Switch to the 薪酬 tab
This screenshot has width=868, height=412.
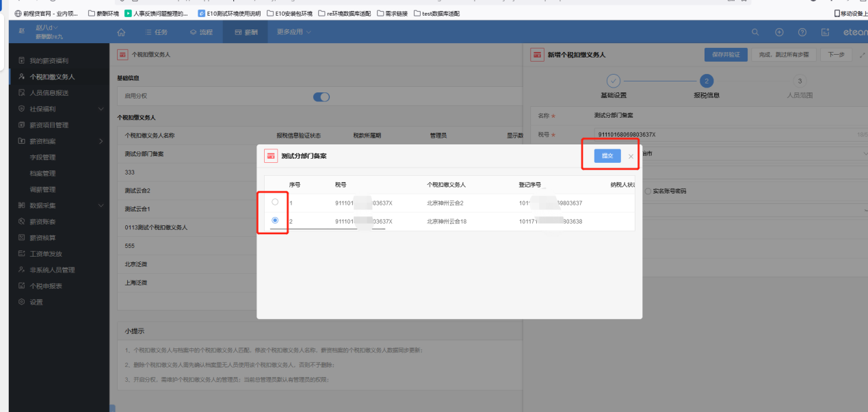pyautogui.click(x=246, y=32)
